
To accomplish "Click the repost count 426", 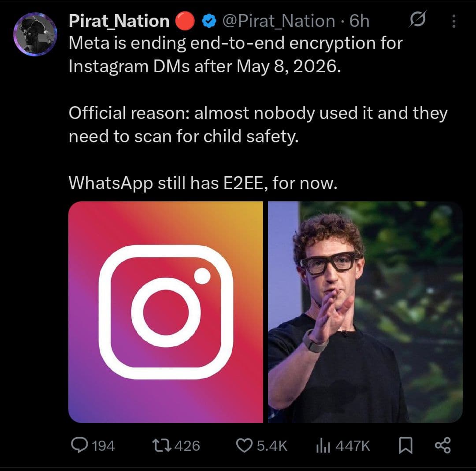I will pyautogui.click(x=187, y=446).
